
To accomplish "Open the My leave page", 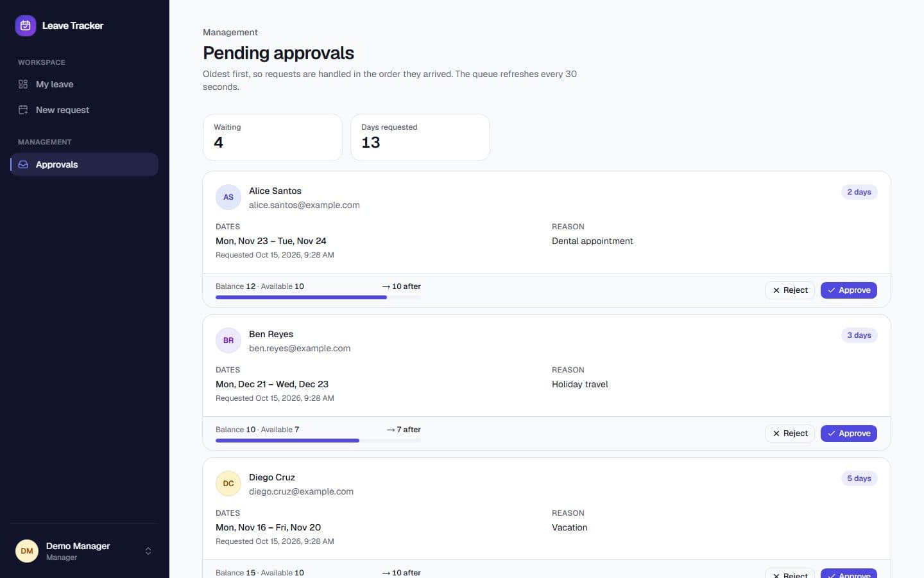I will pos(84,84).
